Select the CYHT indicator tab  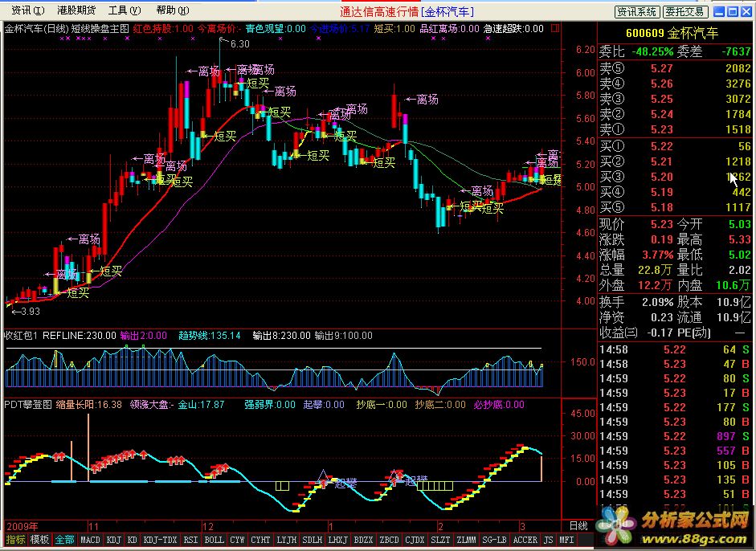[x=260, y=540]
